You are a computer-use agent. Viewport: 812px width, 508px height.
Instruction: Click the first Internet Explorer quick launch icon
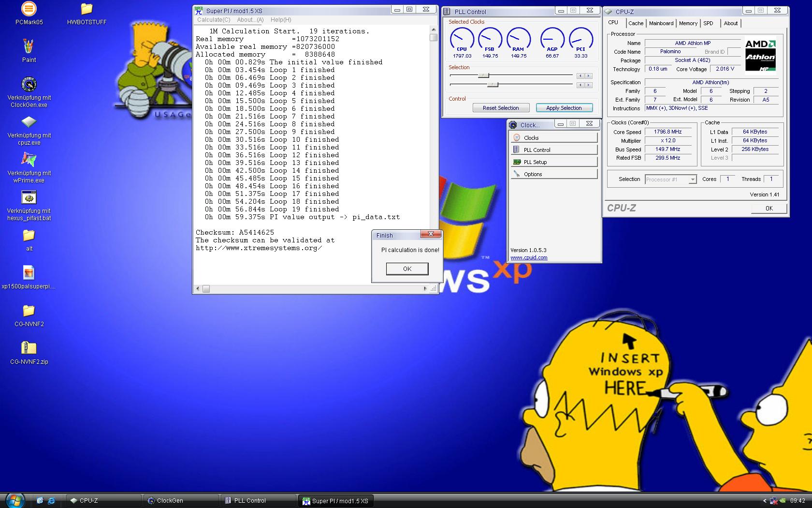(x=40, y=501)
